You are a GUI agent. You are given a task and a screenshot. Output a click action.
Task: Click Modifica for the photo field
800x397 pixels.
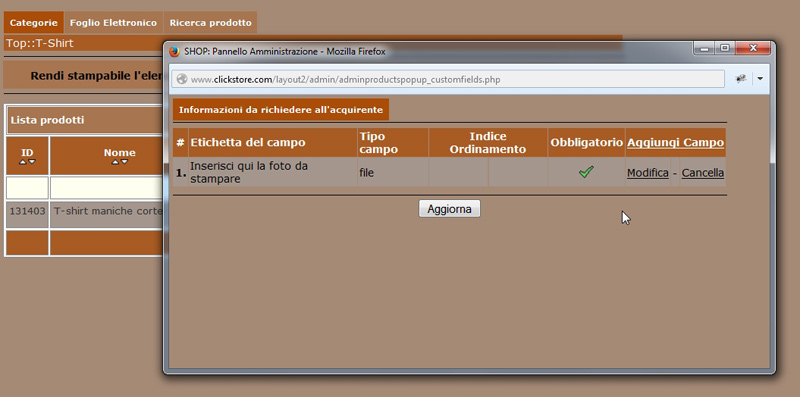(x=648, y=172)
